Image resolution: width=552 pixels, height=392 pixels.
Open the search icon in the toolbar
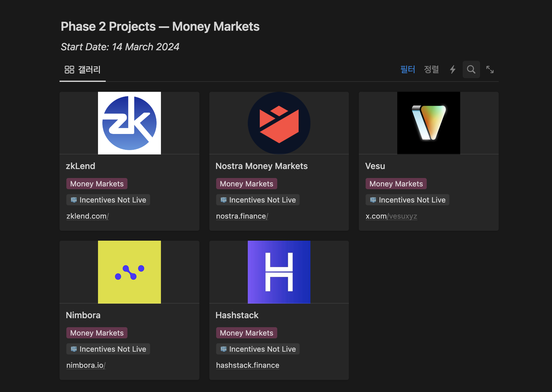471,69
